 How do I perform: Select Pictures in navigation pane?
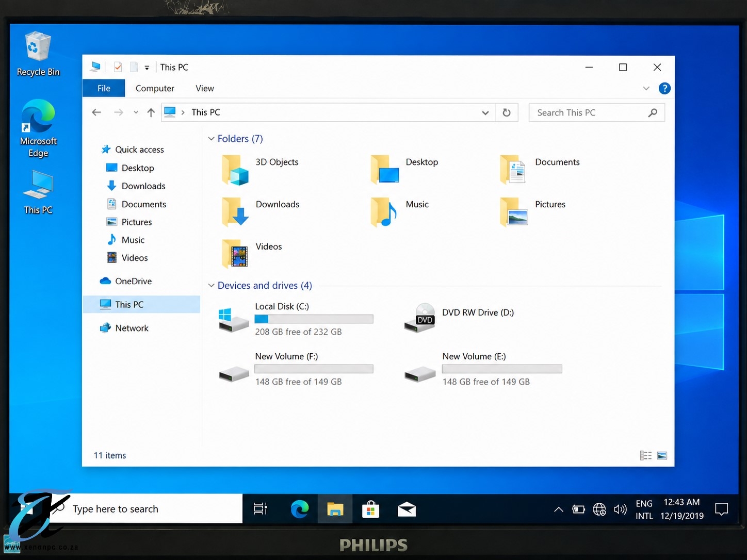click(129, 222)
